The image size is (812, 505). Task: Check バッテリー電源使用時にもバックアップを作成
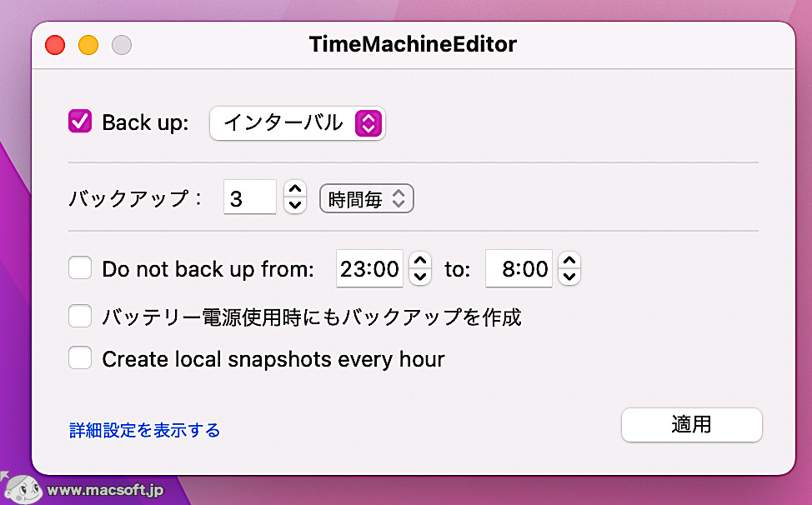(79, 316)
